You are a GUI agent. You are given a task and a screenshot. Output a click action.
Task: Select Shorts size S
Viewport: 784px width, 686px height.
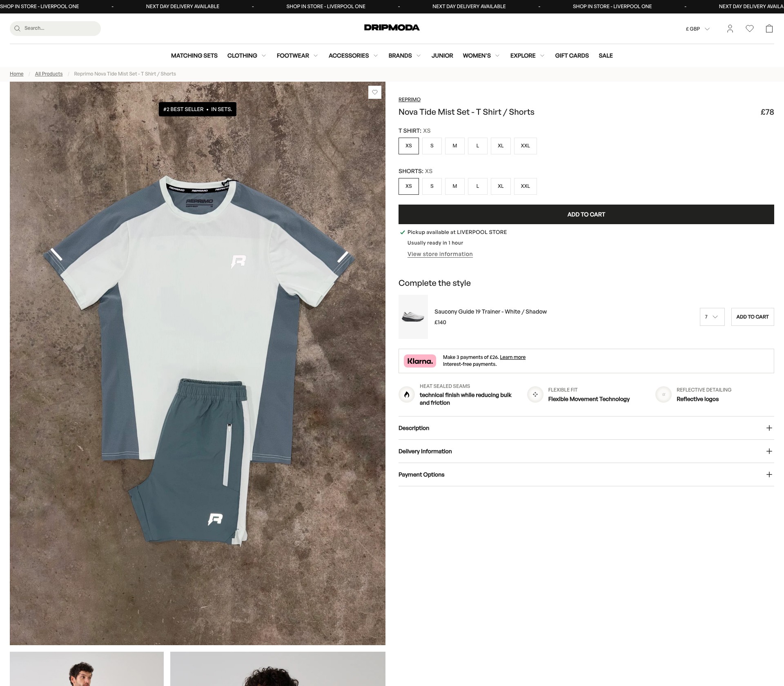pyautogui.click(x=432, y=186)
